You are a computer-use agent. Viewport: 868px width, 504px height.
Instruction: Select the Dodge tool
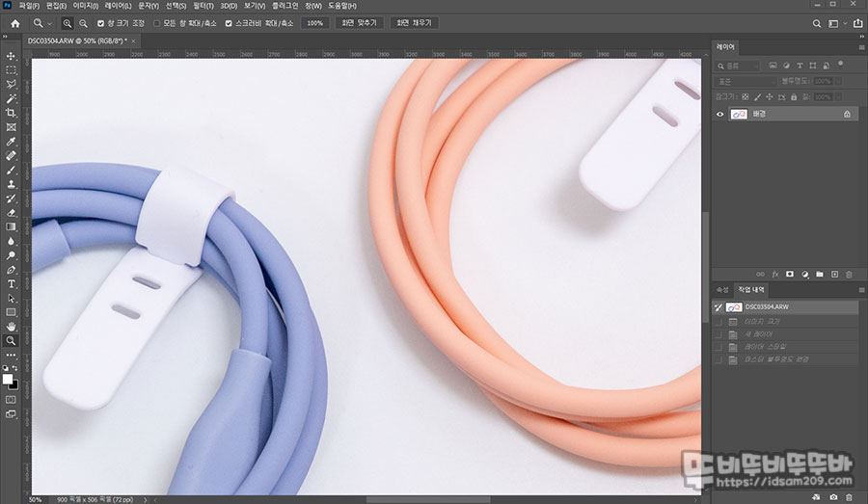pos(11,255)
